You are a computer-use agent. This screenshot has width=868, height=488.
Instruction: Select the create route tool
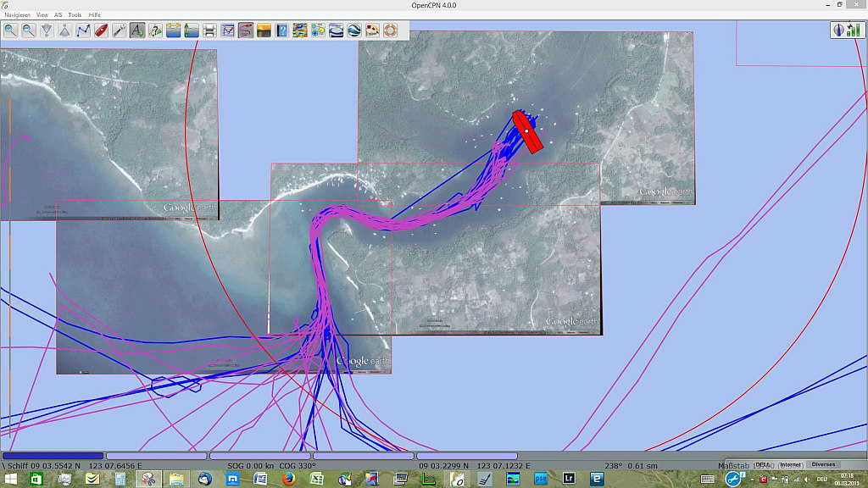click(x=83, y=30)
